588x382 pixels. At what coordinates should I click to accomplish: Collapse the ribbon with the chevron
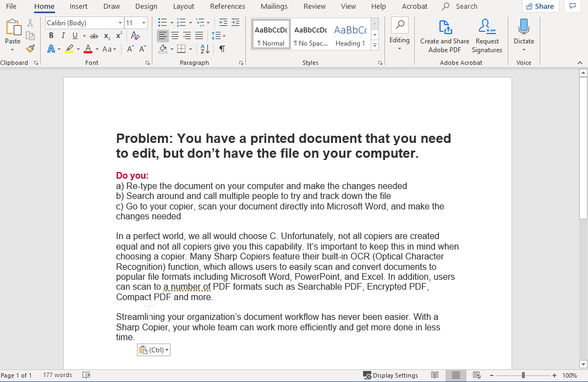[x=580, y=63]
